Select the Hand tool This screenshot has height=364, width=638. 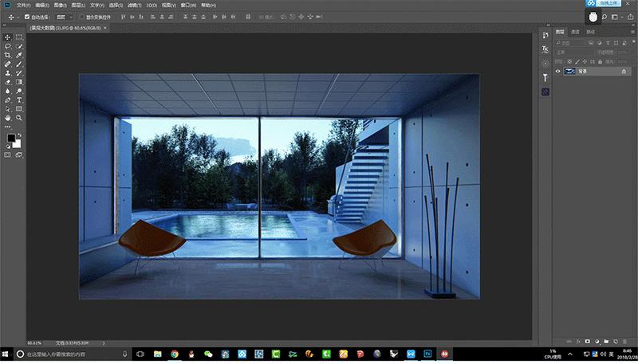click(8, 117)
